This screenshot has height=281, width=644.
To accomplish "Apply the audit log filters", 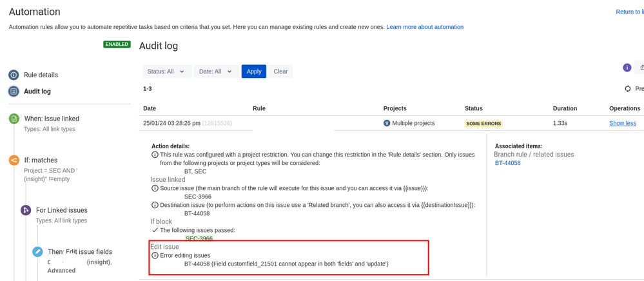I will click(x=254, y=72).
